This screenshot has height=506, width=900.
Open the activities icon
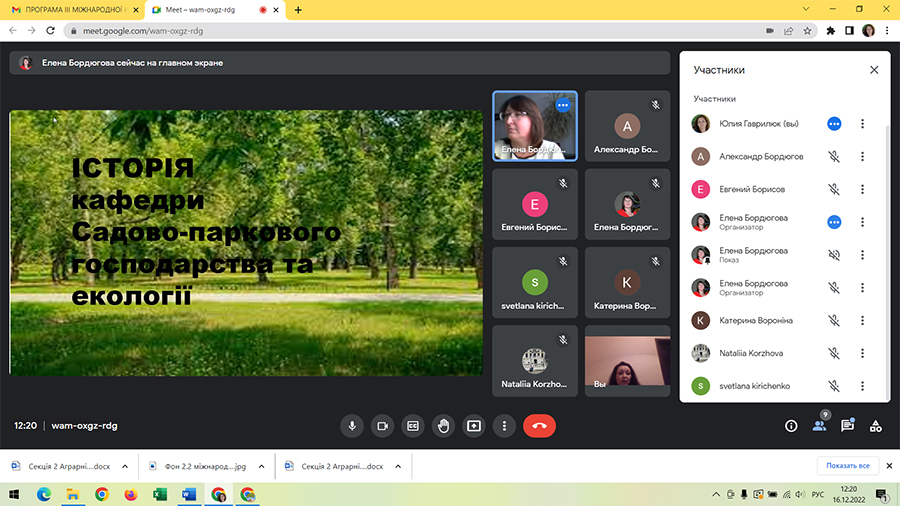pyautogui.click(x=875, y=425)
